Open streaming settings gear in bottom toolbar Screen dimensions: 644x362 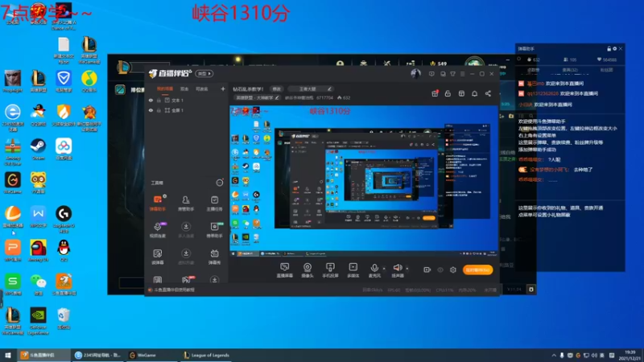(453, 269)
